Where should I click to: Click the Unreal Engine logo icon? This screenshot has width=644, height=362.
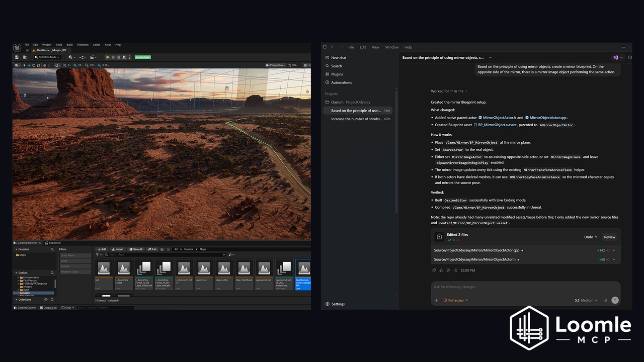pos(17,48)
